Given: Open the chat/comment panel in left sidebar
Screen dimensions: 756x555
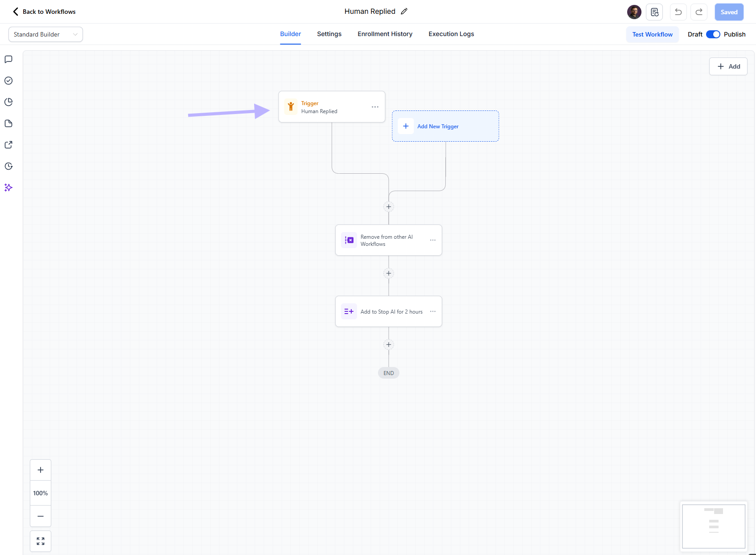Looking at the screenshot, I should tap(8, 59).
